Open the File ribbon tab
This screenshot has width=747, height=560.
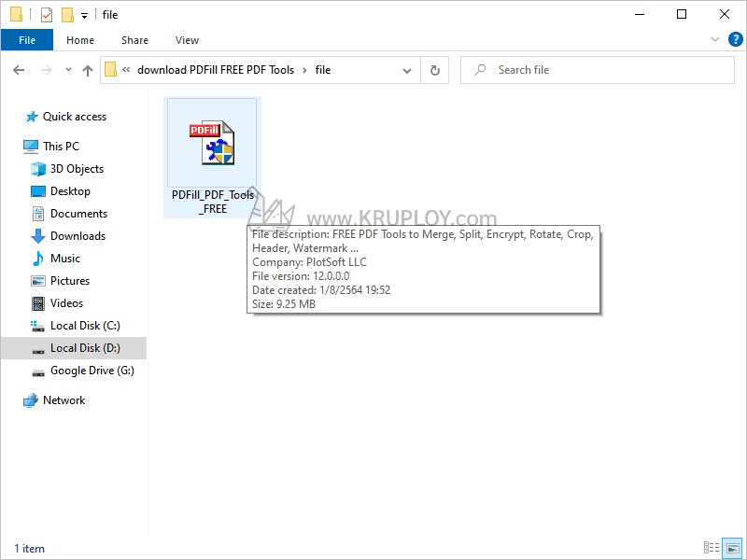(27, 40)
